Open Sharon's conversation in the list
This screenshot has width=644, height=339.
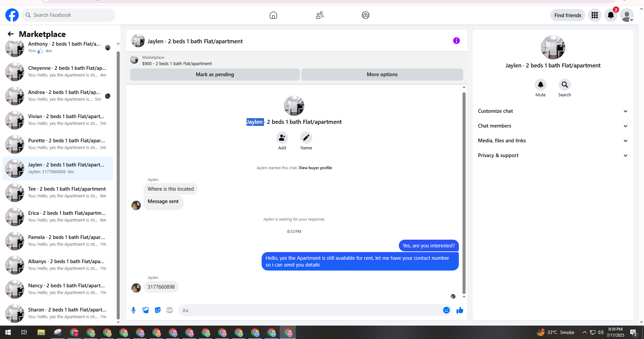(58, 313)
